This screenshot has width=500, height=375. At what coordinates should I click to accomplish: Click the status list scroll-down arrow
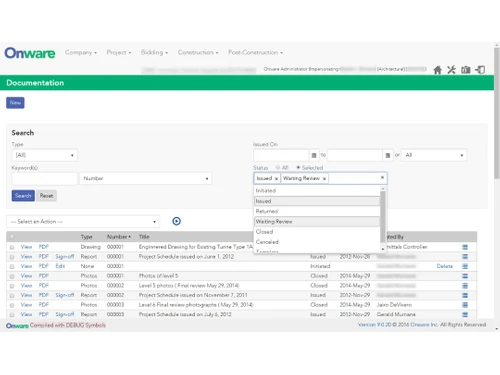coord(383,249)
